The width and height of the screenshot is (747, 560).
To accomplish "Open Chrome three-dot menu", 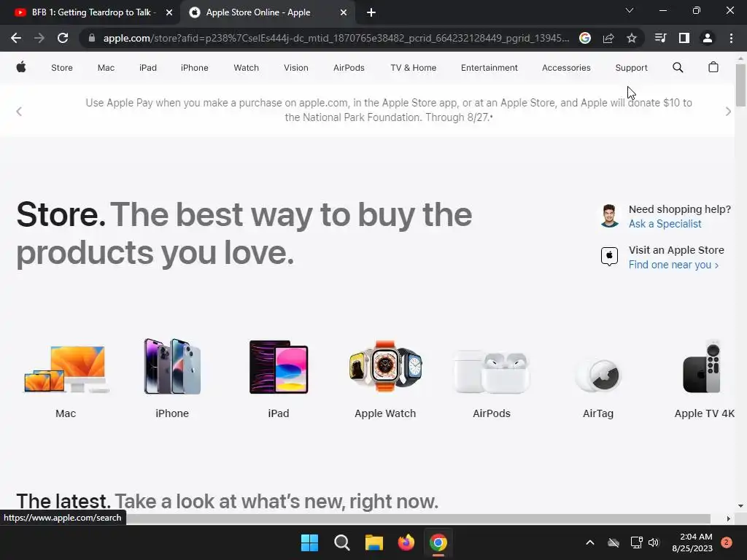I will (731, 38).
